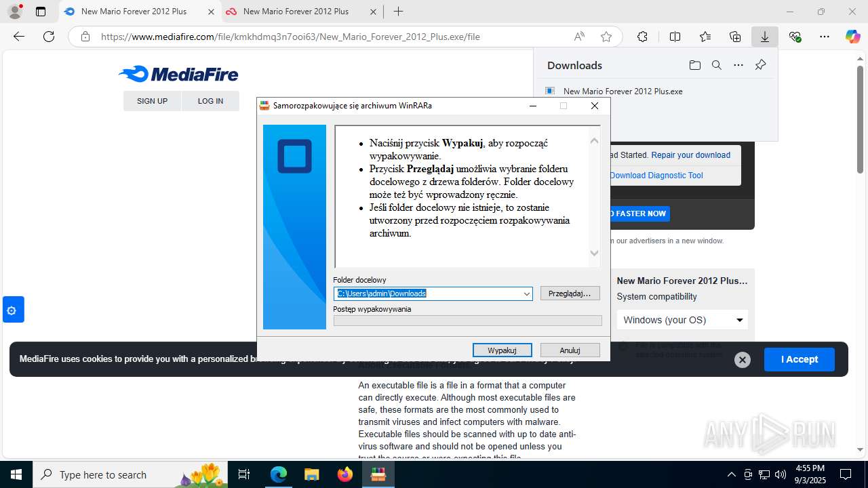
Task: Show hidden tray icons chevron
Action: 731,474
